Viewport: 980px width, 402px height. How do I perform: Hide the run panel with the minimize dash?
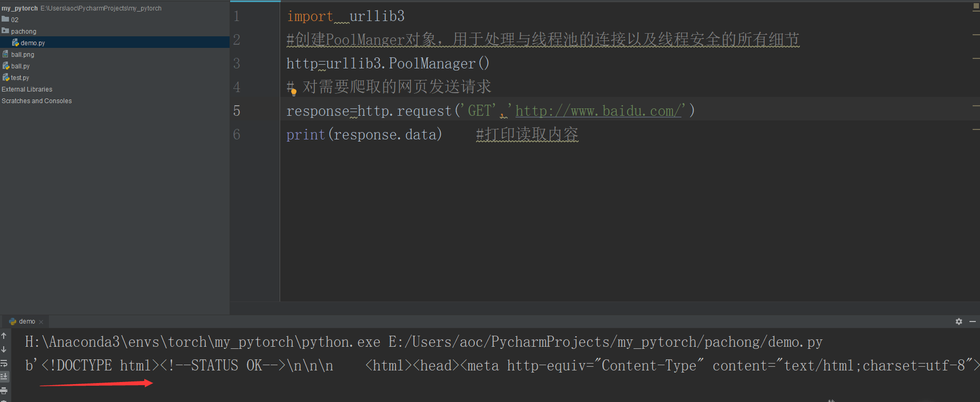click(973, 321)
